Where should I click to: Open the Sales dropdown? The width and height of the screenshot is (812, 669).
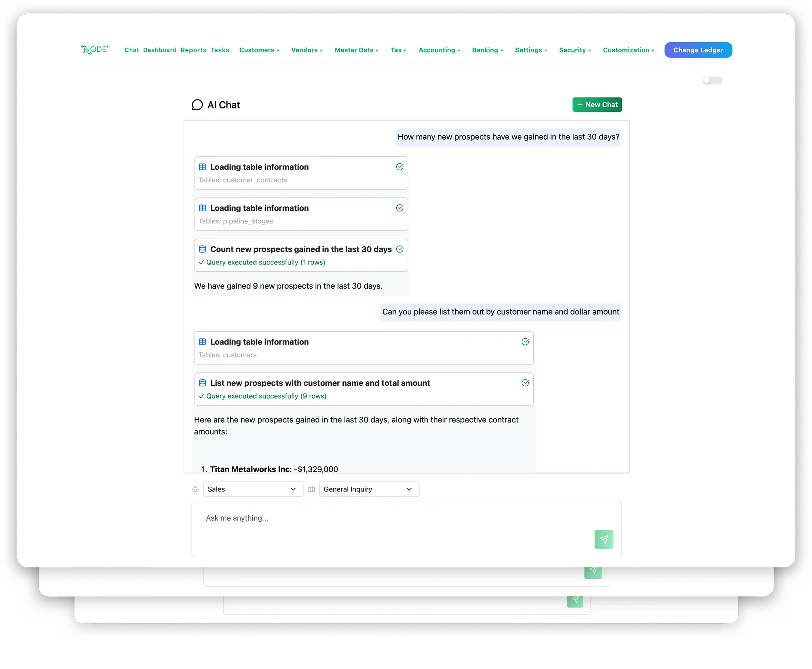click(x=253, y=489)
